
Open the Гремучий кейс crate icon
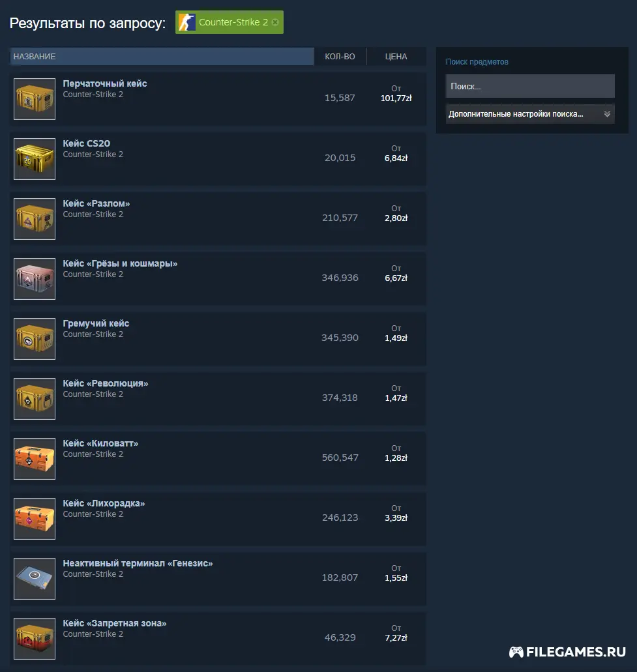(35, 339)
